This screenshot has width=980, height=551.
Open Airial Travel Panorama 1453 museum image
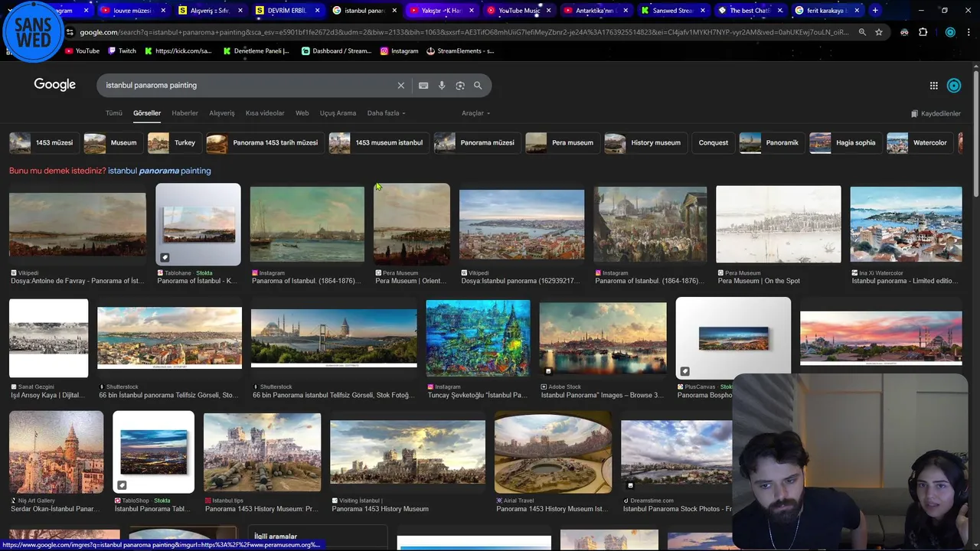coord(553,452)
